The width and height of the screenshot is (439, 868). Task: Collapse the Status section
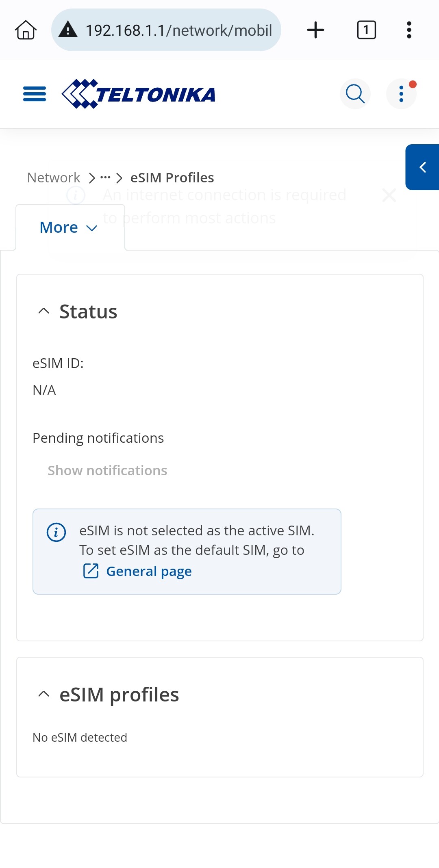tap(44, 312)
